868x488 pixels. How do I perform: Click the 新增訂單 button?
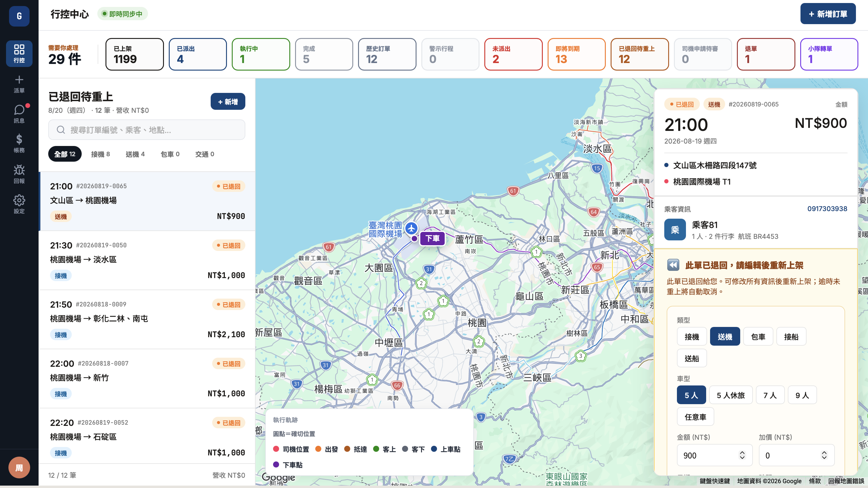828,14
